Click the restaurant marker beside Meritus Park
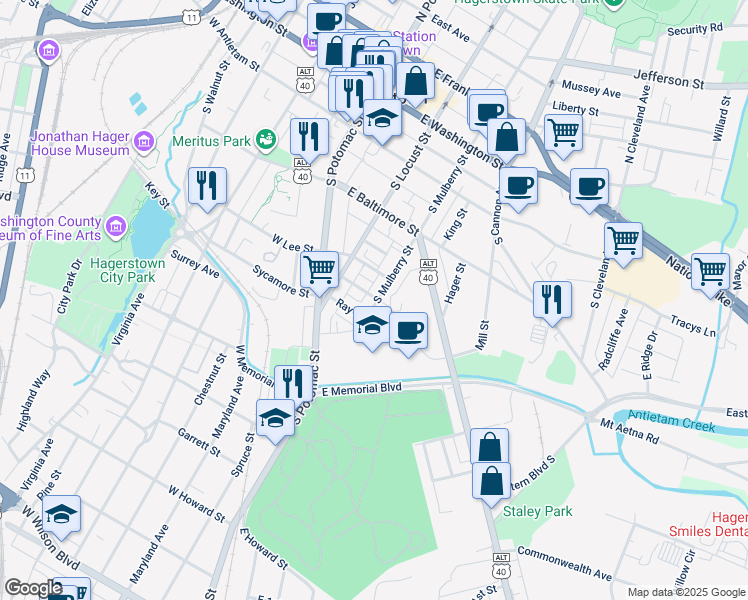748x600 pixels. pyautogui.click(x=310, y=139)
